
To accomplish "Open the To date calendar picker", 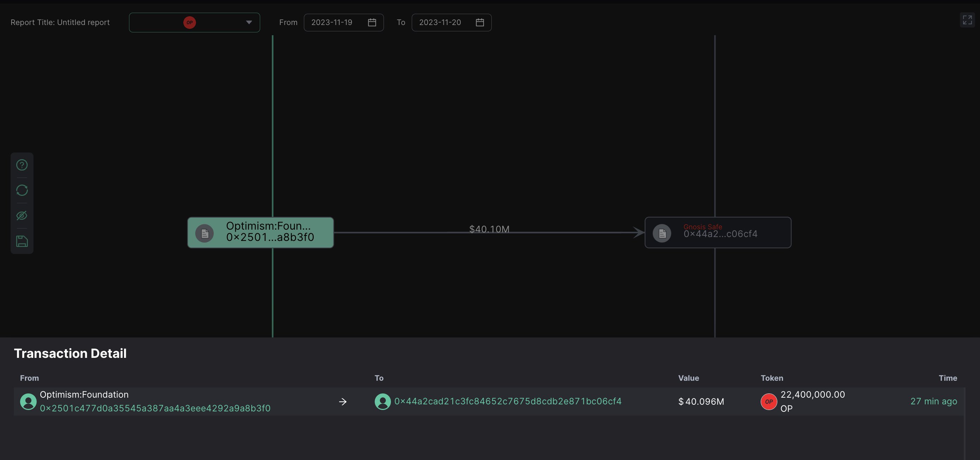I will pos(480,23).
